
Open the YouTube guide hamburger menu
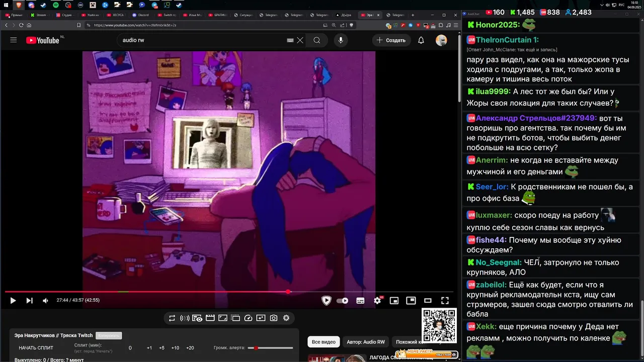point(14,40)
